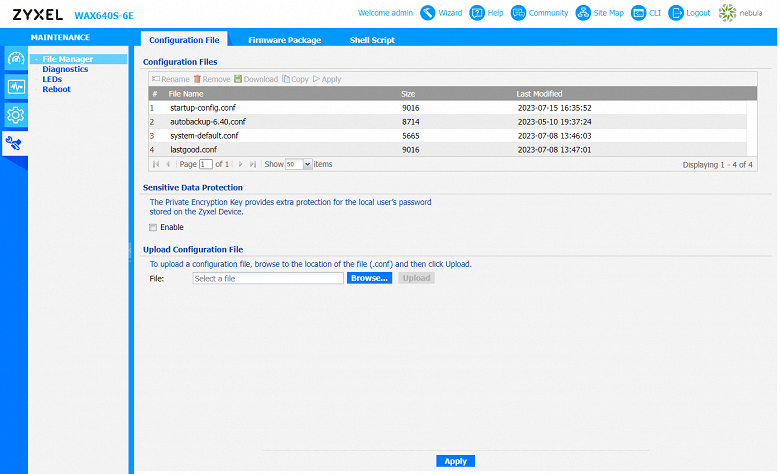Click the nebula cloud icon
Screen dimensions: 780x474
pos(727,13)
